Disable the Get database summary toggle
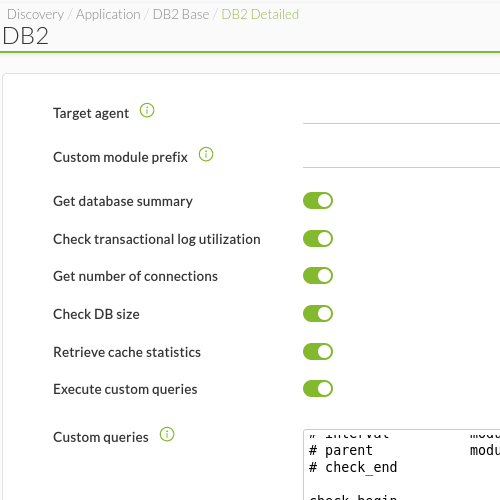 pyautogui.click(x=318, y=201)
